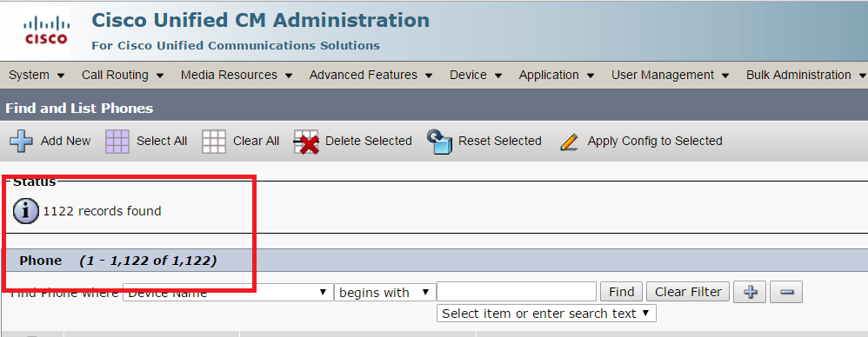This screenshot has width=868, height=337.
Task: Expand the 'begins with' operator dropdown
Action: coord(384,292)
